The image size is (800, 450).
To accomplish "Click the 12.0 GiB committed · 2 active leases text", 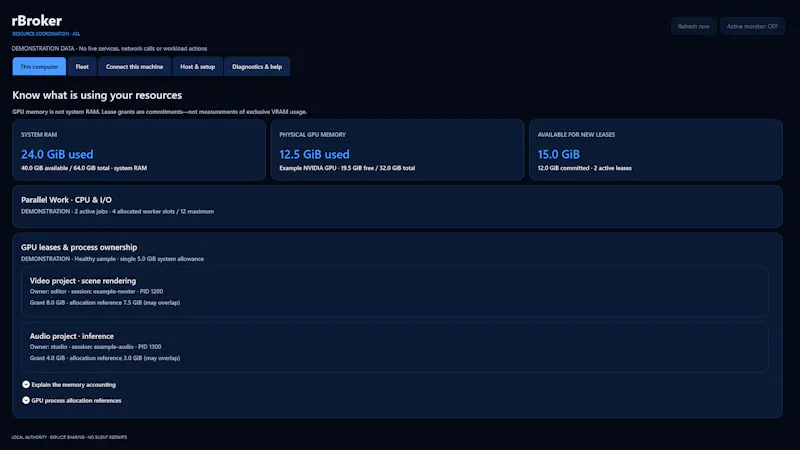I will [584, 168].
